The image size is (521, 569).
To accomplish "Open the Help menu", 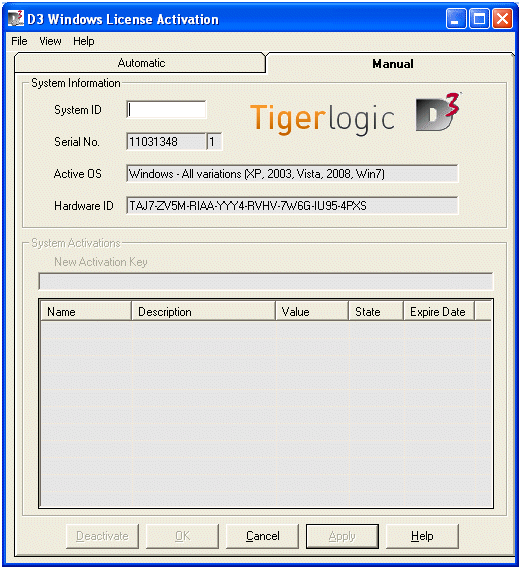I will [83, 41].
